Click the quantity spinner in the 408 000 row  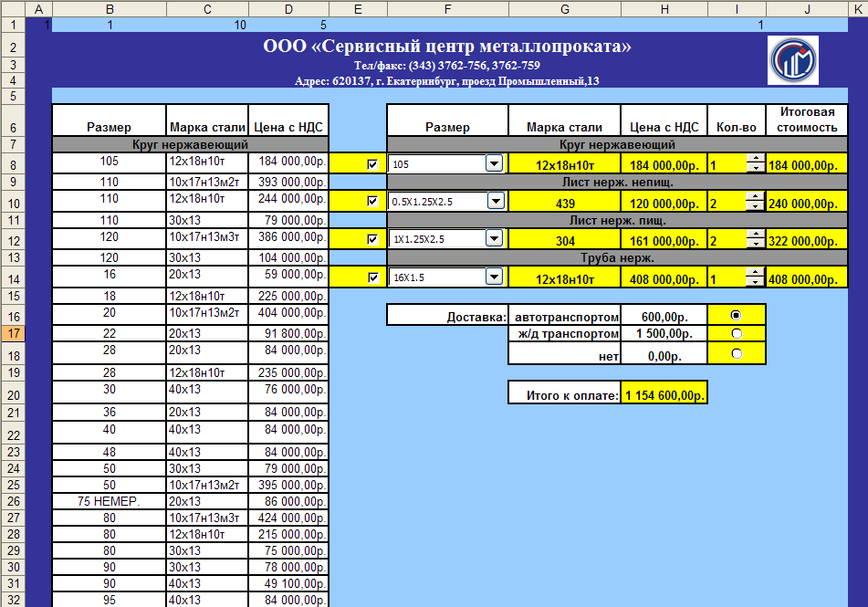(x=755, y=277)
